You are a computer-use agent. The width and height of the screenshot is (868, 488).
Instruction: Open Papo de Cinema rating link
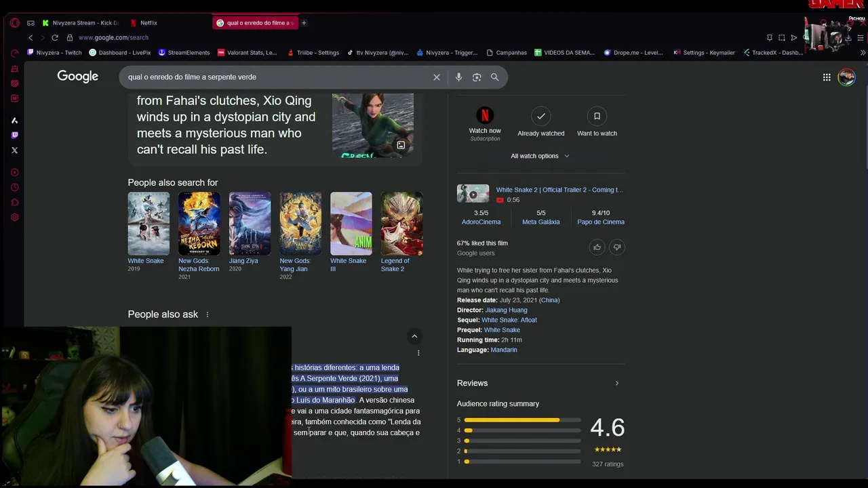(601, 222)
